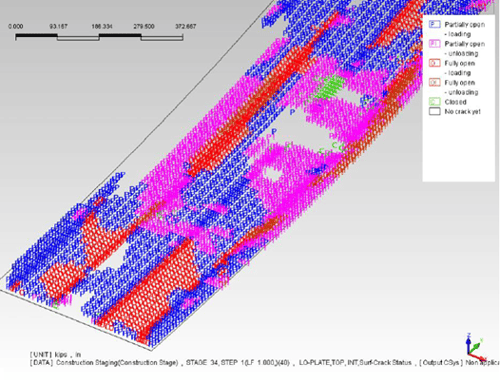The width and height of the screenshot is (500, 384).
Task: Select the magenta Partially open unloading swatch
Action: coord(435,44)
